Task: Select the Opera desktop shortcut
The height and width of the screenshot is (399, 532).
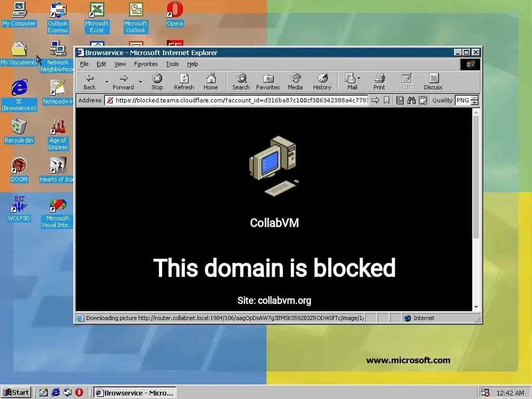Action: tap(175, 14)
